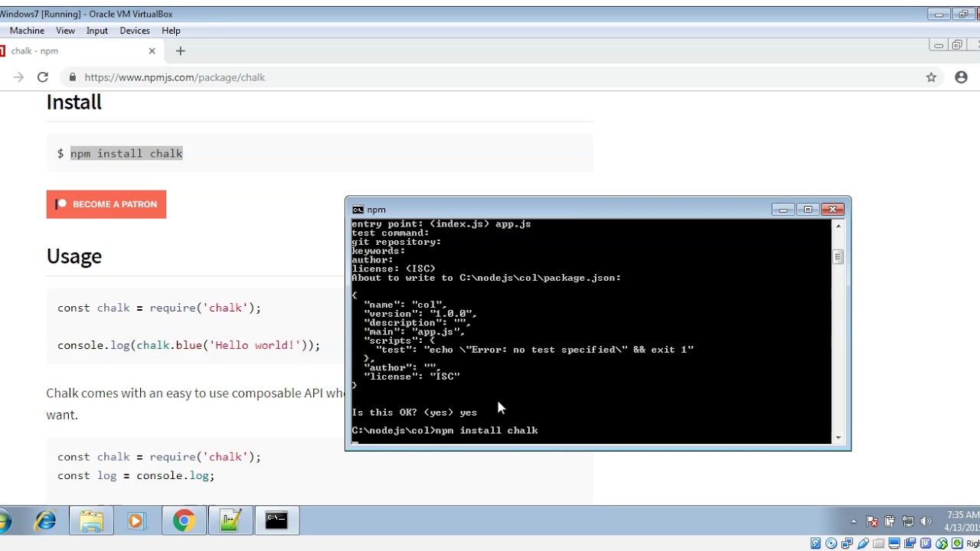Click VirtualBox network status icon

tap(848, 543)
